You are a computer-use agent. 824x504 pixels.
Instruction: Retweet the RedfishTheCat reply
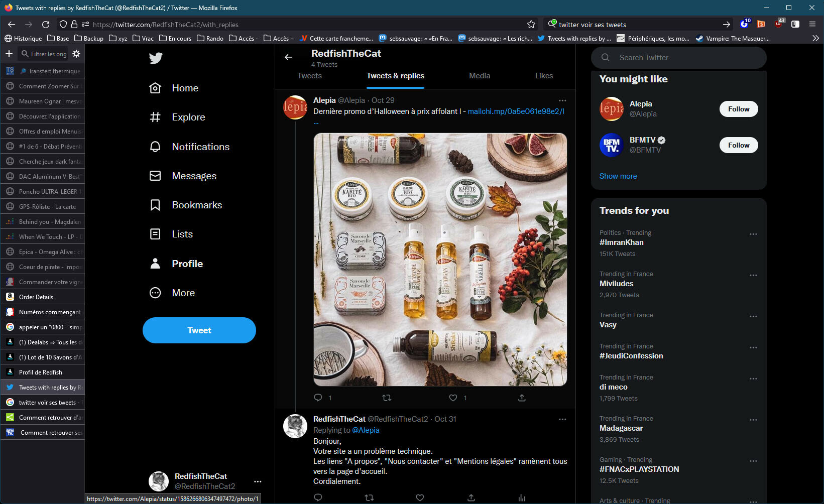[369, 497]
